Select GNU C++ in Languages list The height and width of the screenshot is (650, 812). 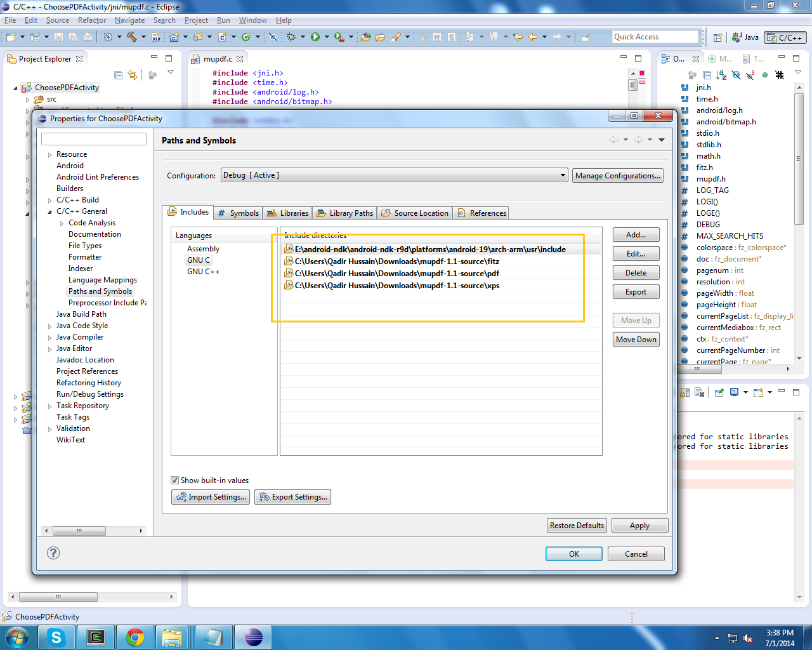pos(203,272)
